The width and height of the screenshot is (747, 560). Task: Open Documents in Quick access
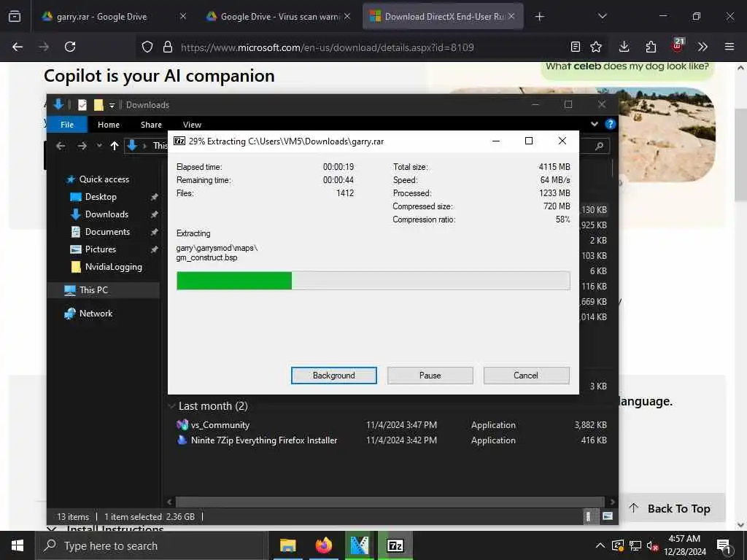tap(107, 232)
